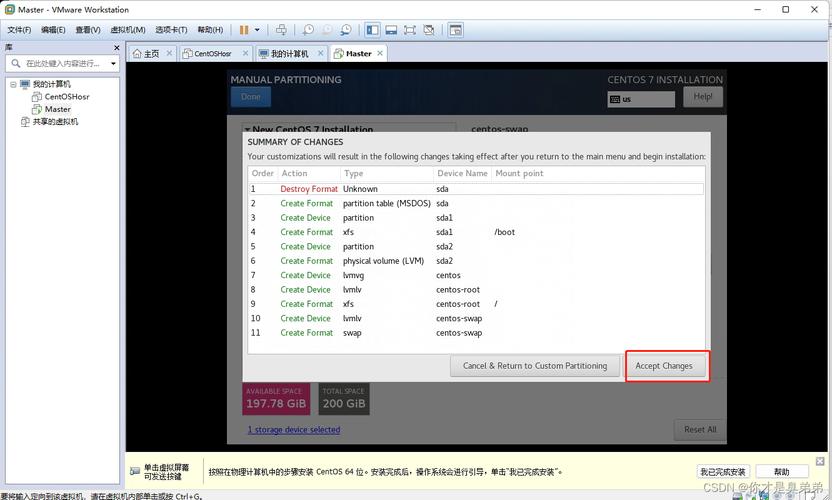Close the yellow installation hint bar

click(x=820, y=461)
